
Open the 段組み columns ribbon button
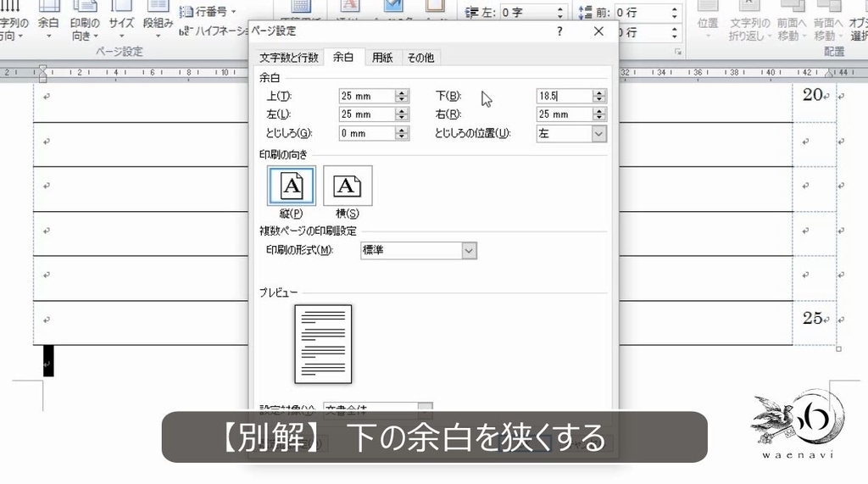click(x=158, y=21)
